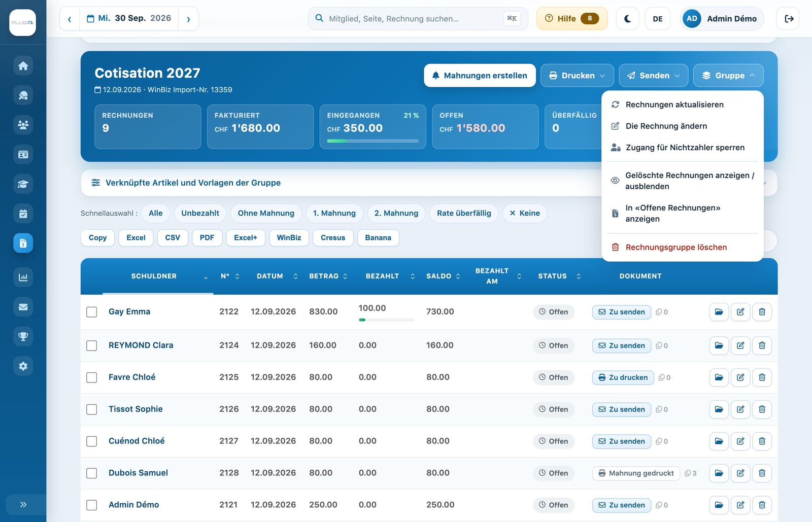Click the logout icon in top bar
The image size is (812, 522).
(789, 19)
